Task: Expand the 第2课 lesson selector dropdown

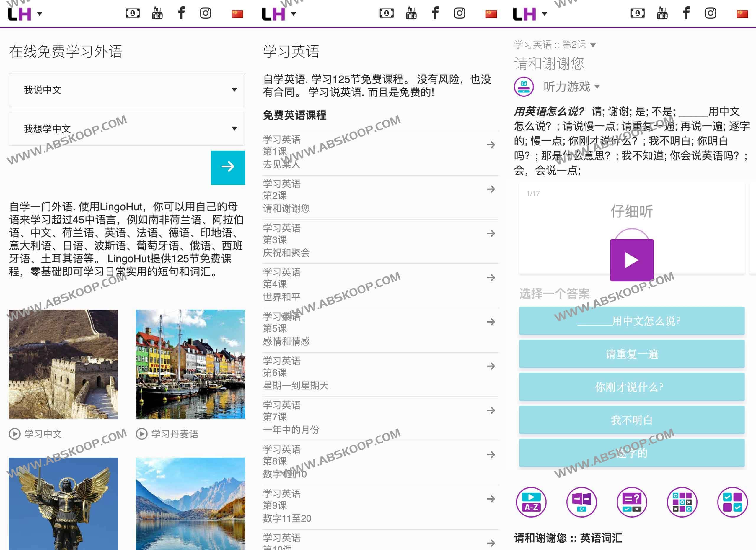Action: pyautogui.click(x=593, y=45)
